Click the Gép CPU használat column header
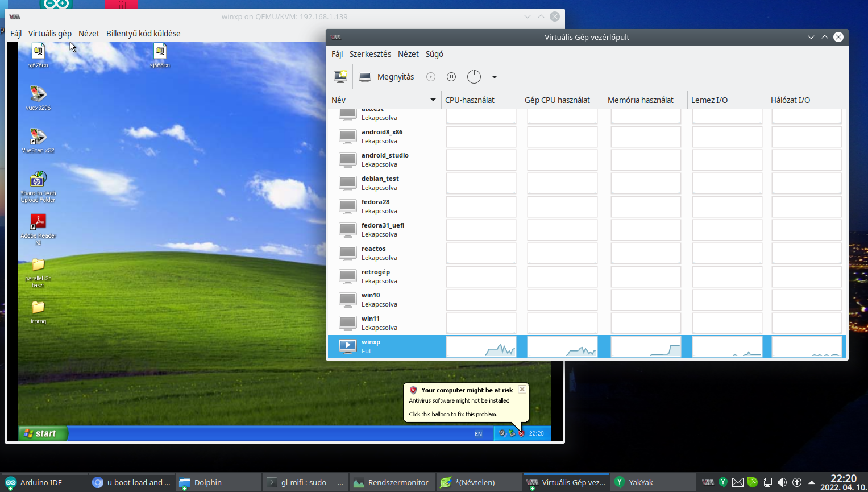 tap(562, 100)
